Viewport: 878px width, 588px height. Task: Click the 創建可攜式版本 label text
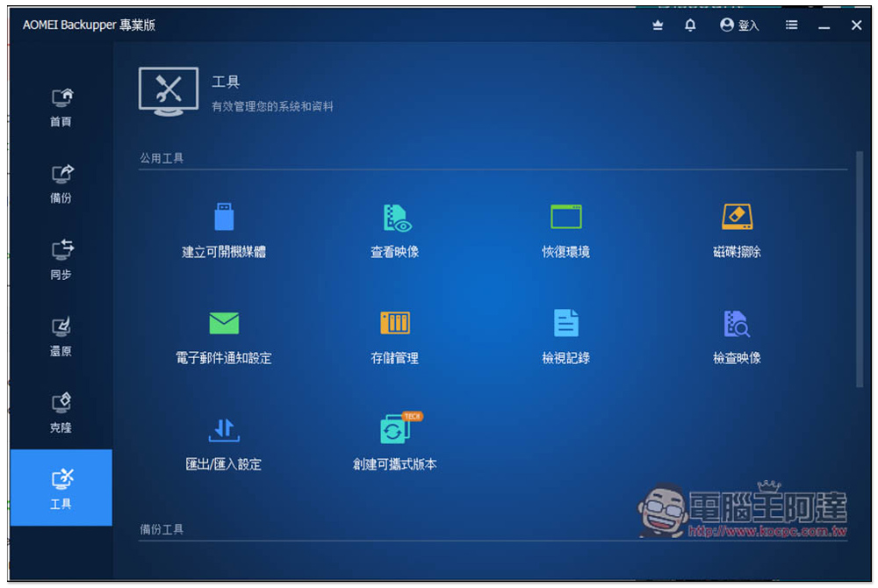pos(395,464)
